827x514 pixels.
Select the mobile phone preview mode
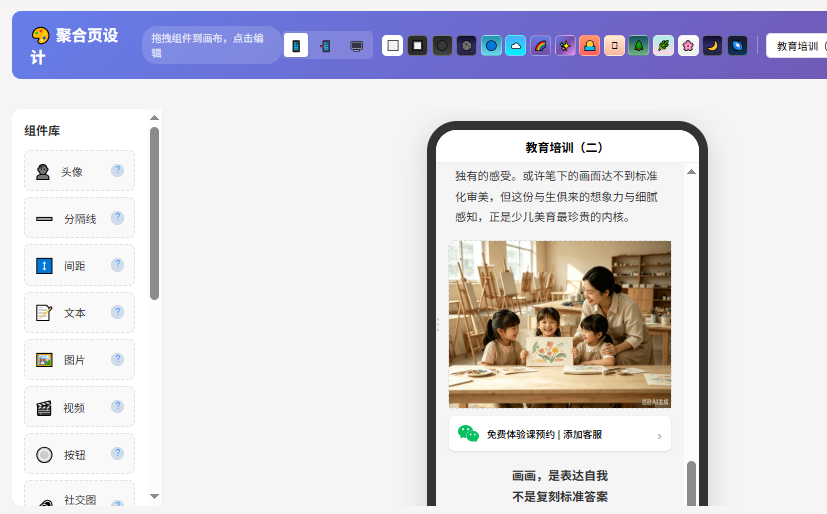(x=296, y=46)
